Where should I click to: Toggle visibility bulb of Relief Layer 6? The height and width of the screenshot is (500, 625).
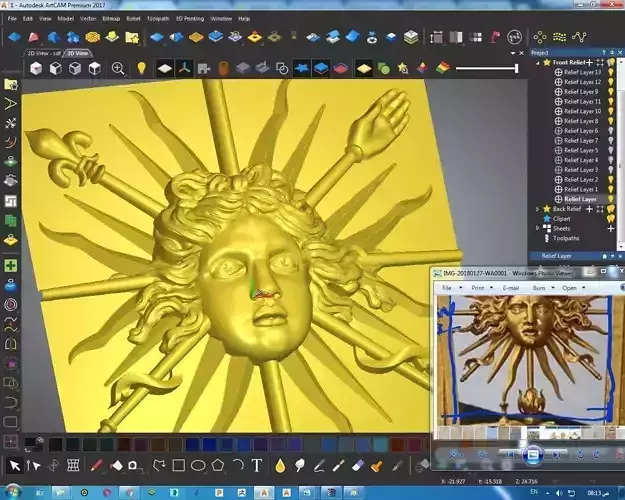click(x=610, y=131)
